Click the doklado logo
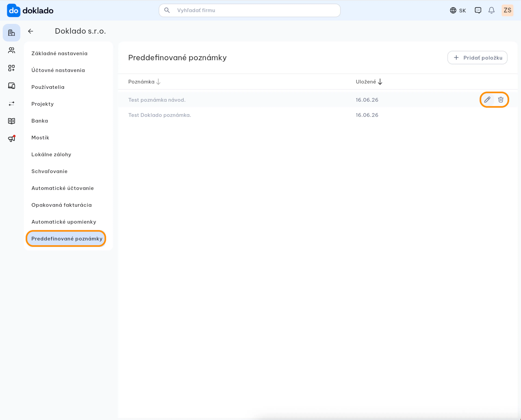The image size is (521, 420). click(30, 10)
